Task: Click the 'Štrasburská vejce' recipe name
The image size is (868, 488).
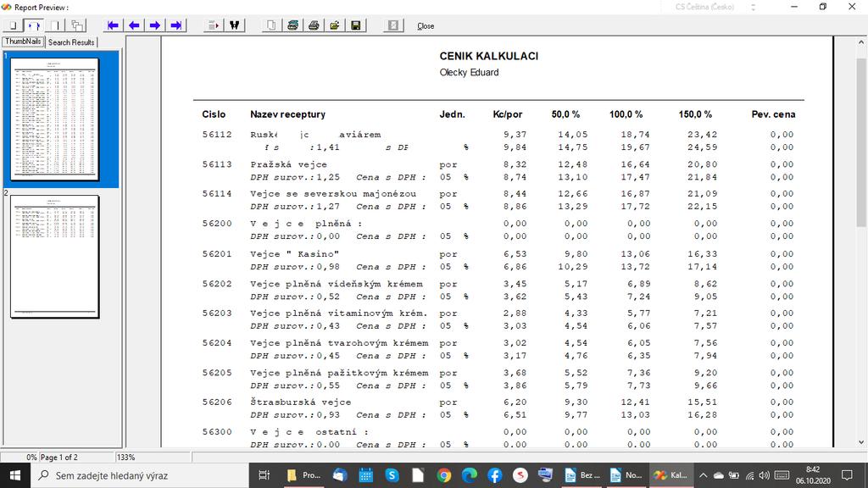Action: click(x=301, y=402)
